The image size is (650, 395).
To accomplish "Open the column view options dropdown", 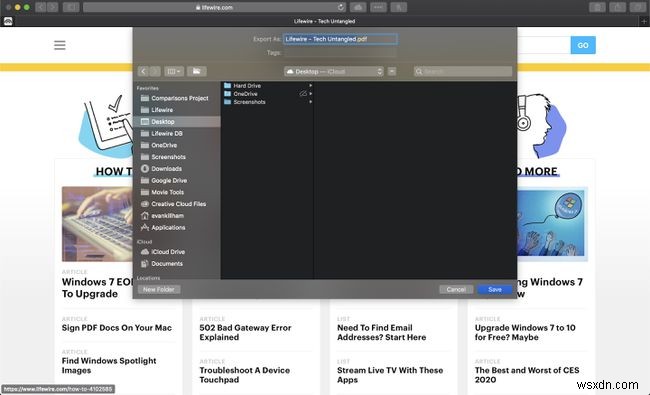I will pos(174,71).
